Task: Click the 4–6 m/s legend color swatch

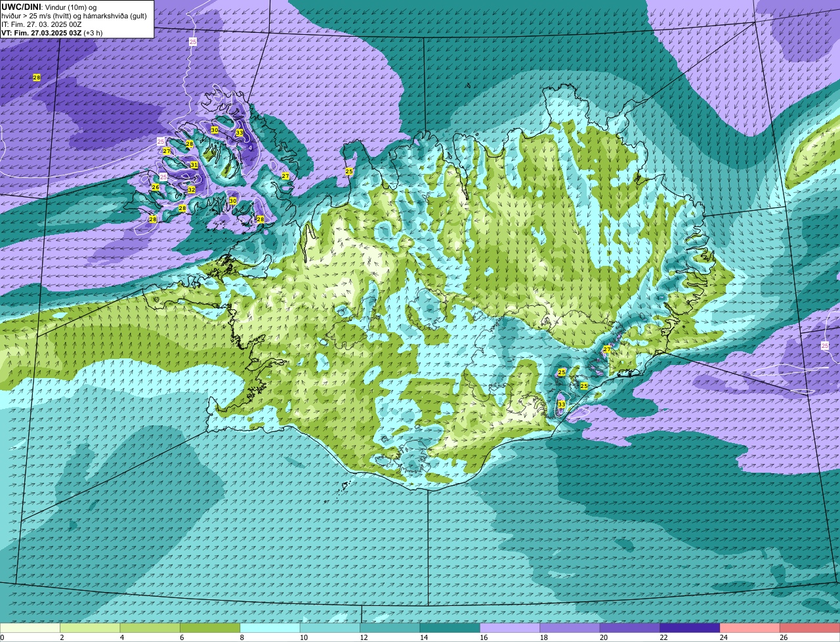Action: click(x=150, y=628)
